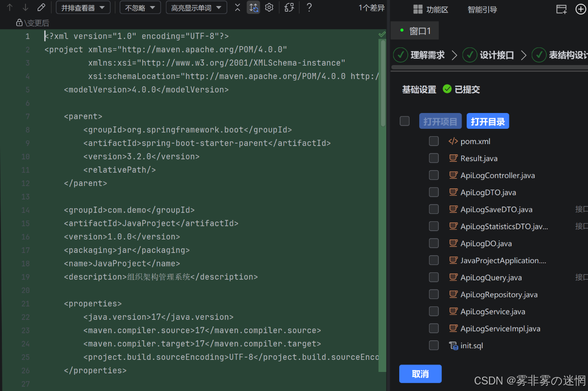Check the ApiLogDTO.java checkbox
588x391 pixels.
(x=434, y=192)
